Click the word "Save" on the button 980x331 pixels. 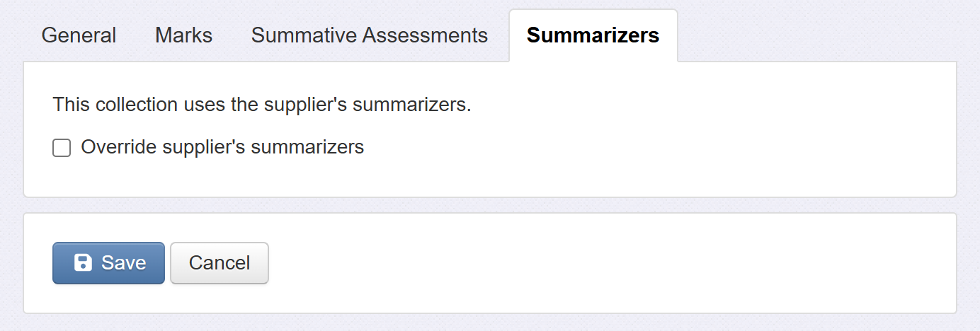click(123, 263)
